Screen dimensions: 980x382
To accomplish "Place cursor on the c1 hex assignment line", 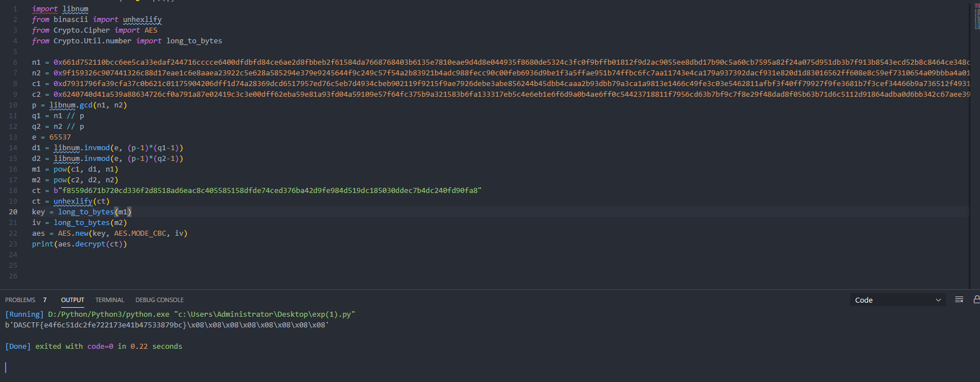I will 501,84.
